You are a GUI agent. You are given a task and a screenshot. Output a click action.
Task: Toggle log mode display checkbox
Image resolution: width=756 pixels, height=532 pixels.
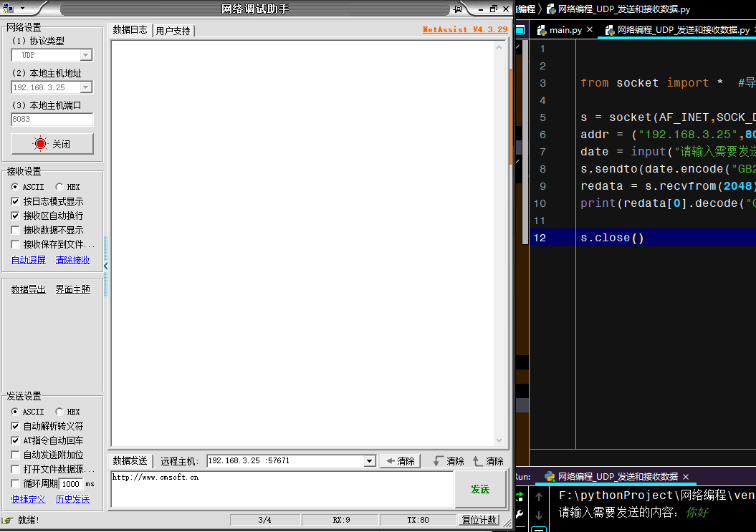tap(15, 201)
